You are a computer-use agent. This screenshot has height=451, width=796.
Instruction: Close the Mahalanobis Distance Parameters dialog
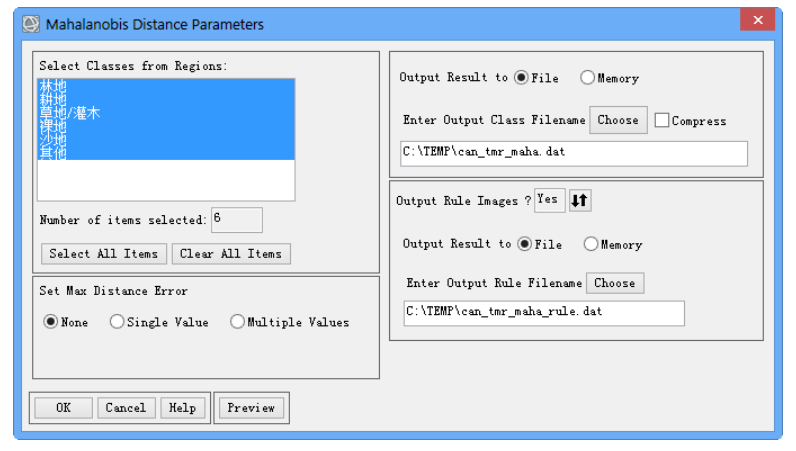pos(757,20)
